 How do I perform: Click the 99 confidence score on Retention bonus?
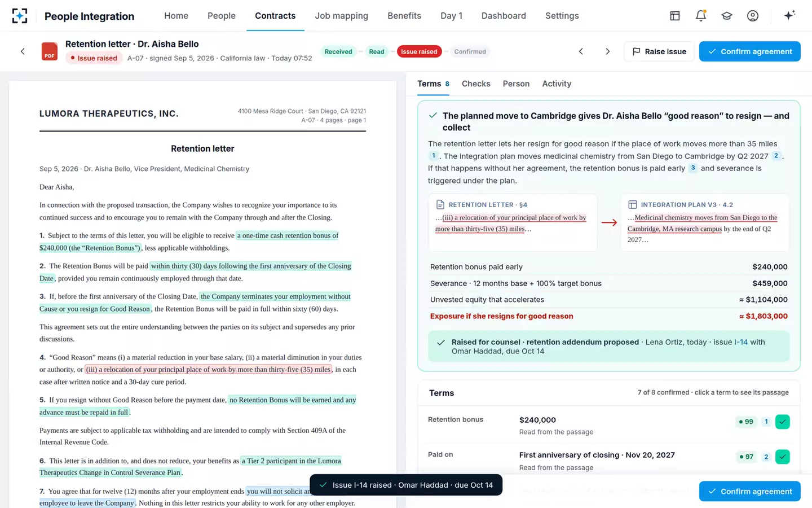tap(745, 422)
